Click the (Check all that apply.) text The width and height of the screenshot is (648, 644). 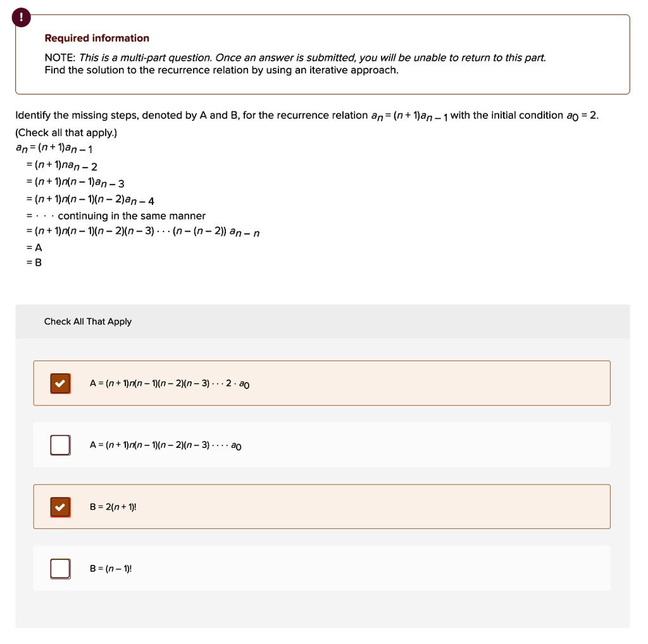click(66, 133)
